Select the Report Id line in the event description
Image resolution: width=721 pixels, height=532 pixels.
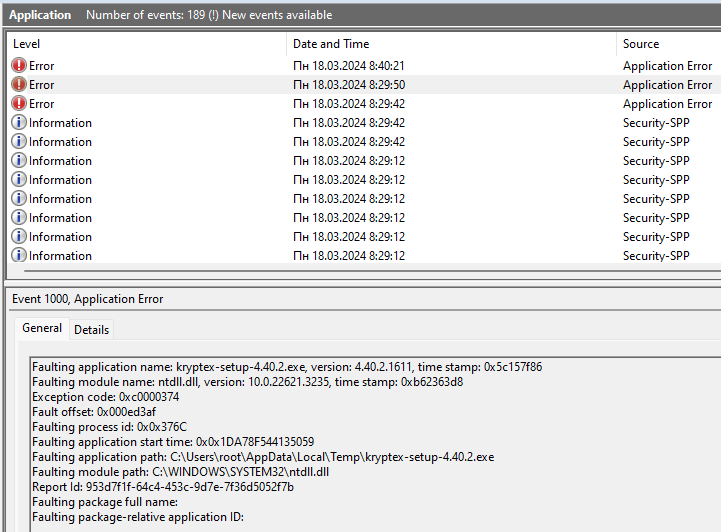[163, 487]
